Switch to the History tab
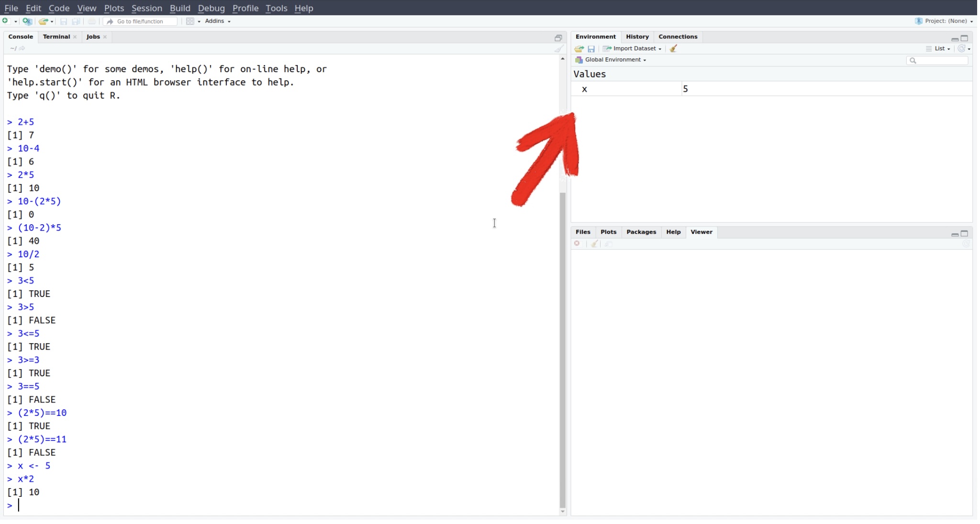Viewport: 980px width, 524px height. tap(637, 37)
